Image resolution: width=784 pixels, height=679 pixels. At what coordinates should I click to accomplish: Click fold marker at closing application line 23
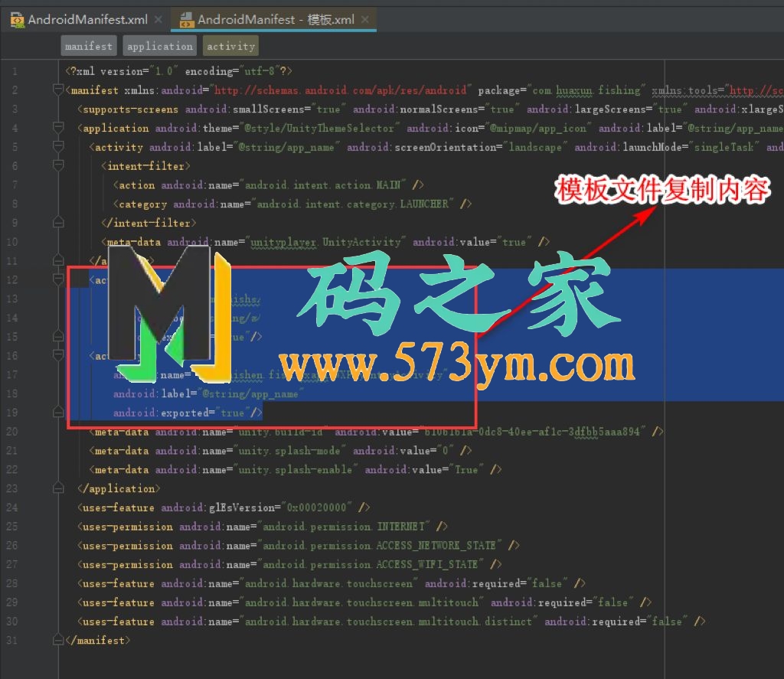click(x=58, y=488)
